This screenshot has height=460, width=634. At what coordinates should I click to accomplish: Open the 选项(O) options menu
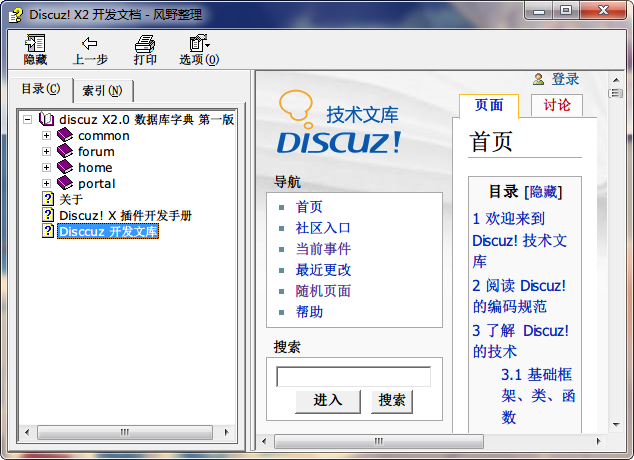tap(199, 50)
